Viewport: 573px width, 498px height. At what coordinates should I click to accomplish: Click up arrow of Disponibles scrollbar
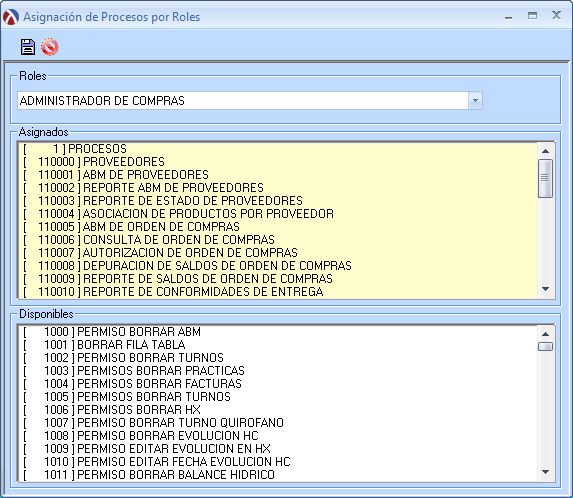click(545, 334)
